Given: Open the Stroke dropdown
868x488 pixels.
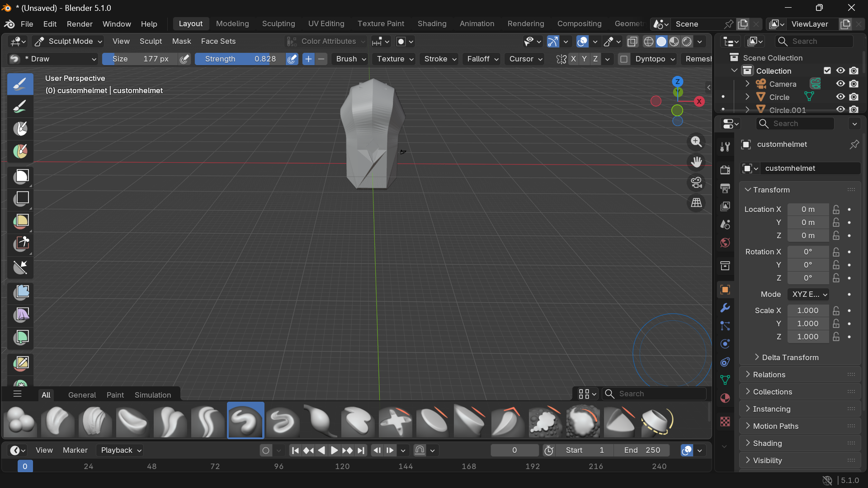Looking at the screenshot, I should tap(440, 59).
